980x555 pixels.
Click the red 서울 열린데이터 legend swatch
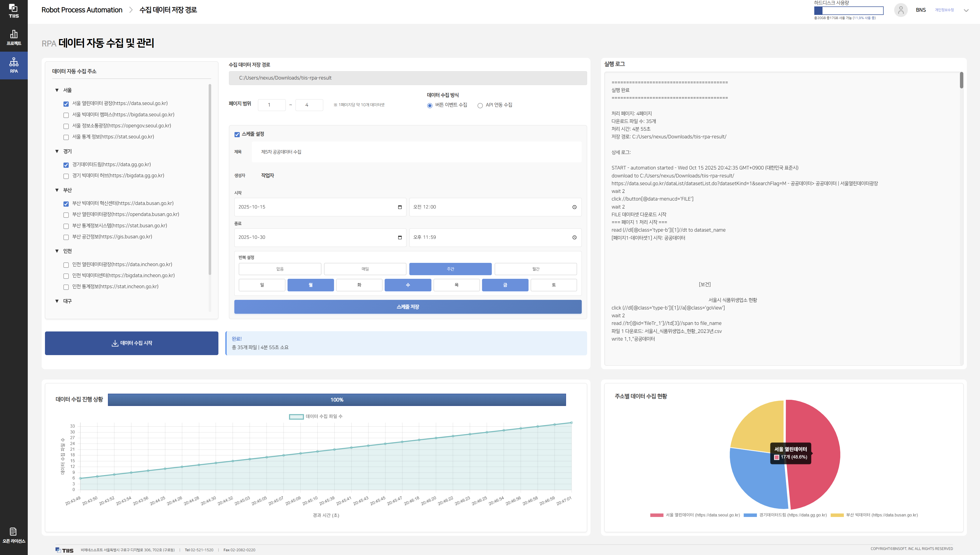(x=657, y=515)
